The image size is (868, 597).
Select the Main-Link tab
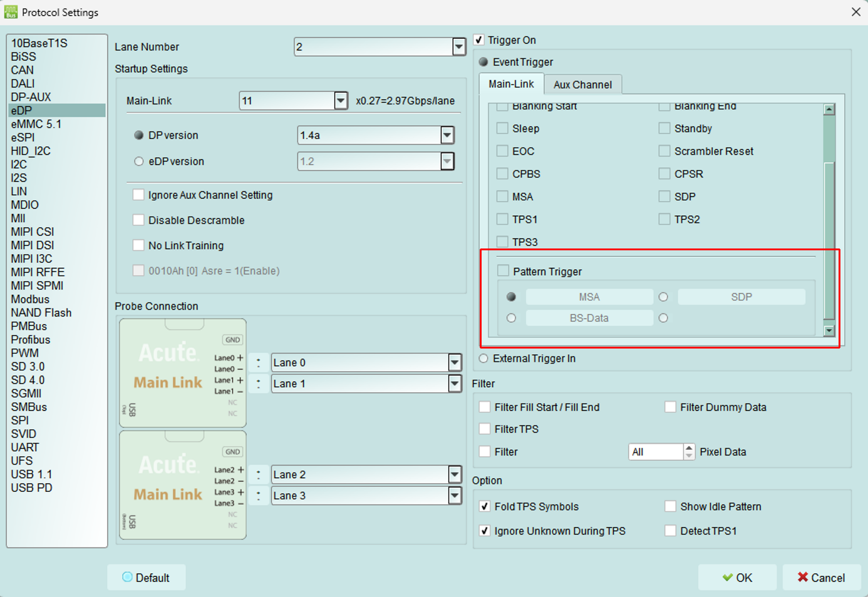point(512,84)
